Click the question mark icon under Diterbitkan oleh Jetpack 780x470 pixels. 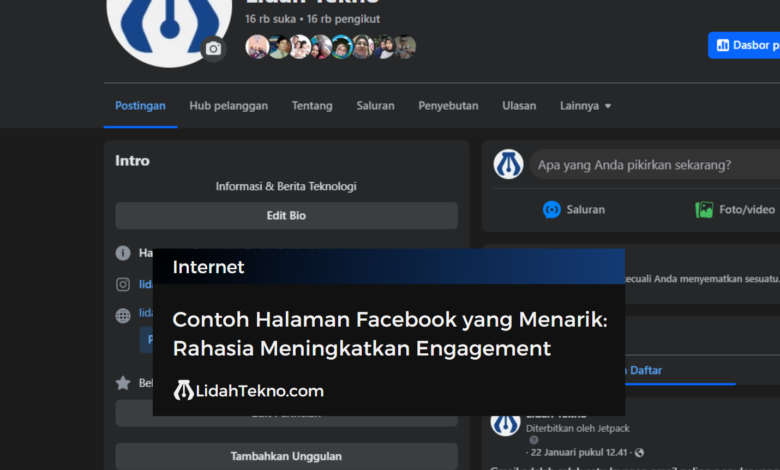(534, 440)
